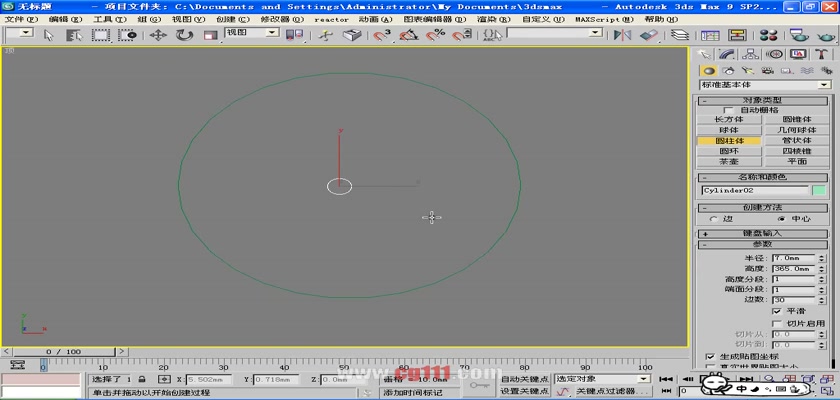Open Schematic View from toolbar
840x400 pixels.
tap(738, 35)
